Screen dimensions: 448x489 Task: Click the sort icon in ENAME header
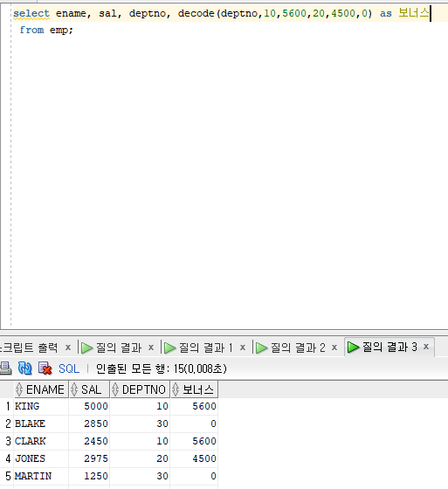click(19, 389)
